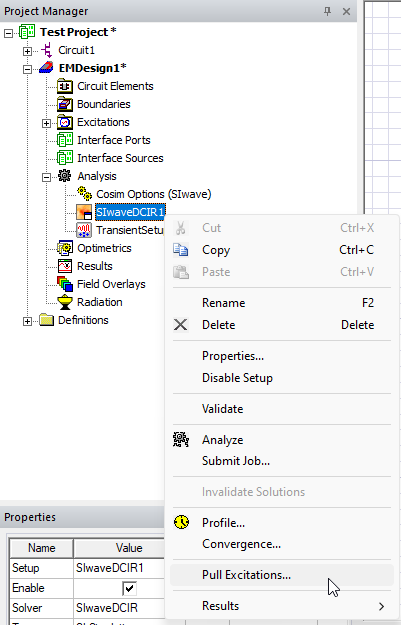Click the Delete X icon in menu
The image size is (401, 625).
click(x=181, y=325)
